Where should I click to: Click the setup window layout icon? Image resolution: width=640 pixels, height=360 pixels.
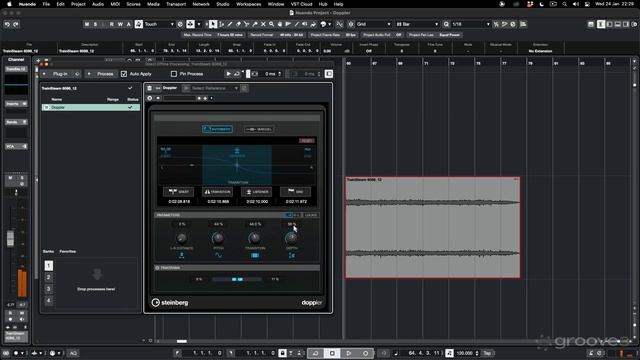[591, 24]
